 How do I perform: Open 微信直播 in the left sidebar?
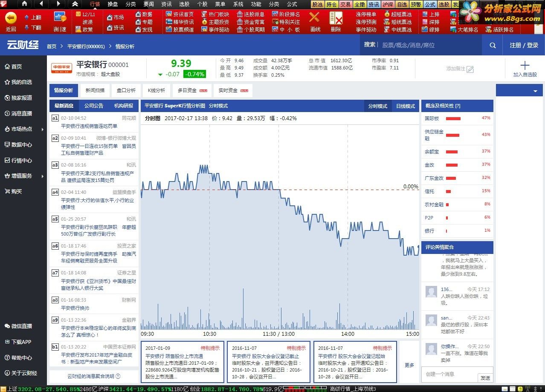click(18, 326)
